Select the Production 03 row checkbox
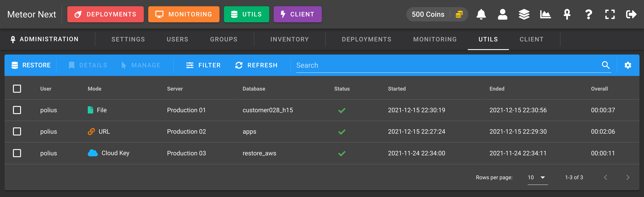Image resolution: width=644 pixels, height=197 pixels. coord(17,153)
